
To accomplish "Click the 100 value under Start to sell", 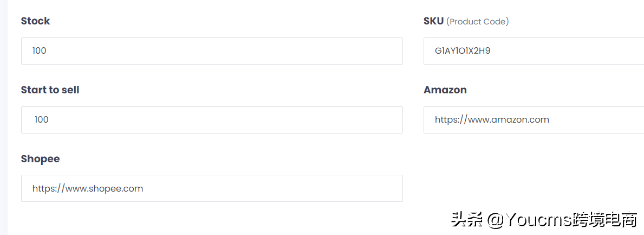I will click(x=42, y=120).
